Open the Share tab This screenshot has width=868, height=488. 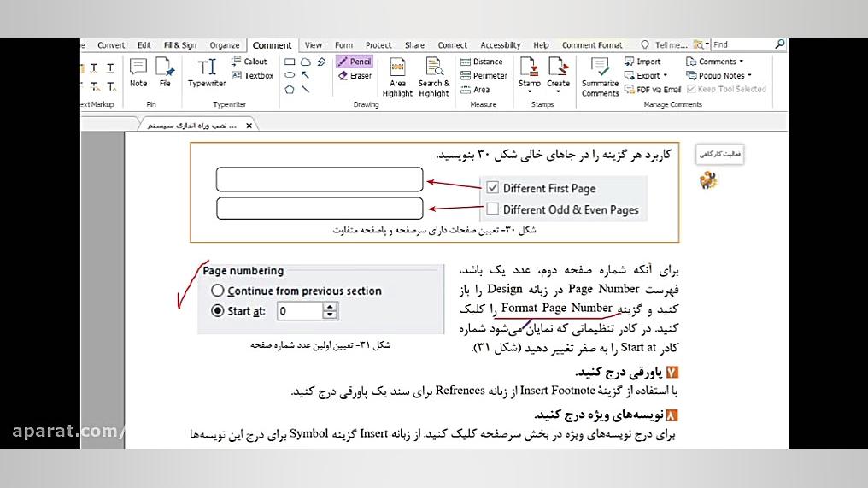[414, 45]
